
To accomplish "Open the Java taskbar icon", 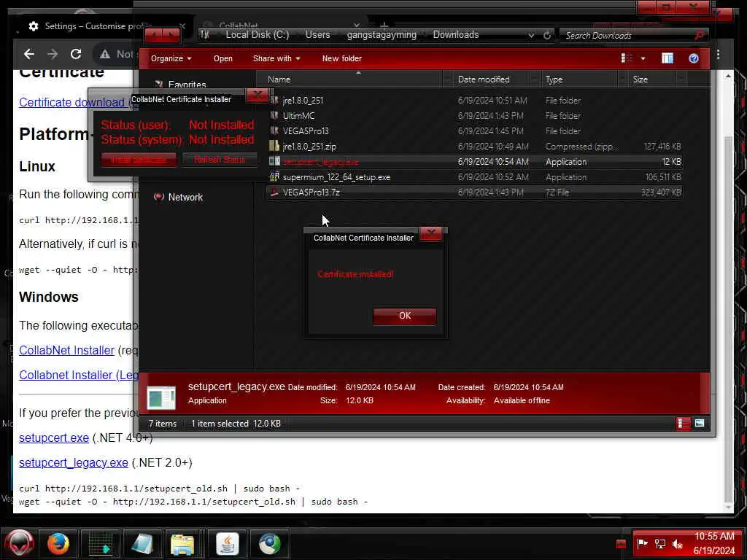I will point(228,543).
